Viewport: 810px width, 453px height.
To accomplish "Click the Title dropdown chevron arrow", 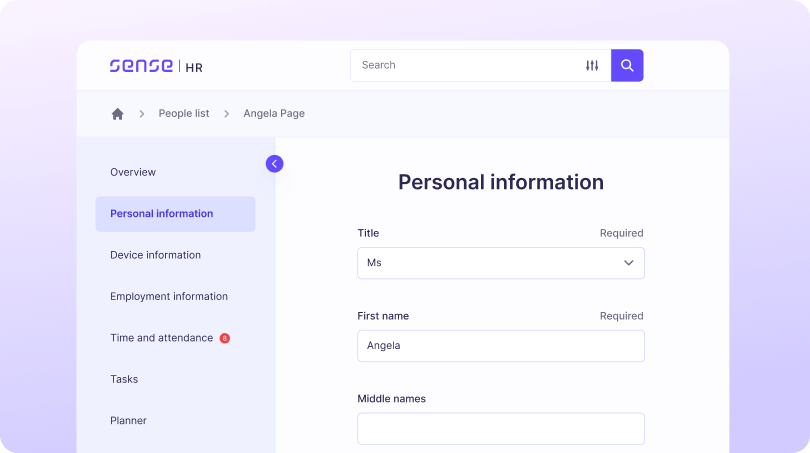I will [629, 263].
